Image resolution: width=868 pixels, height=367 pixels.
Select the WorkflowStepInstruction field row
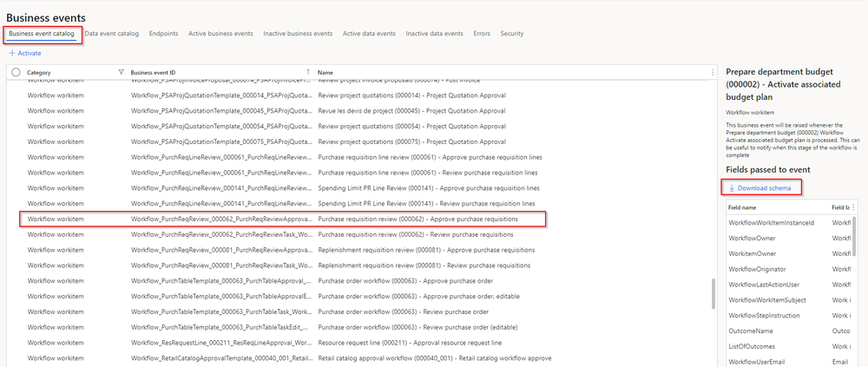point(789,316)
